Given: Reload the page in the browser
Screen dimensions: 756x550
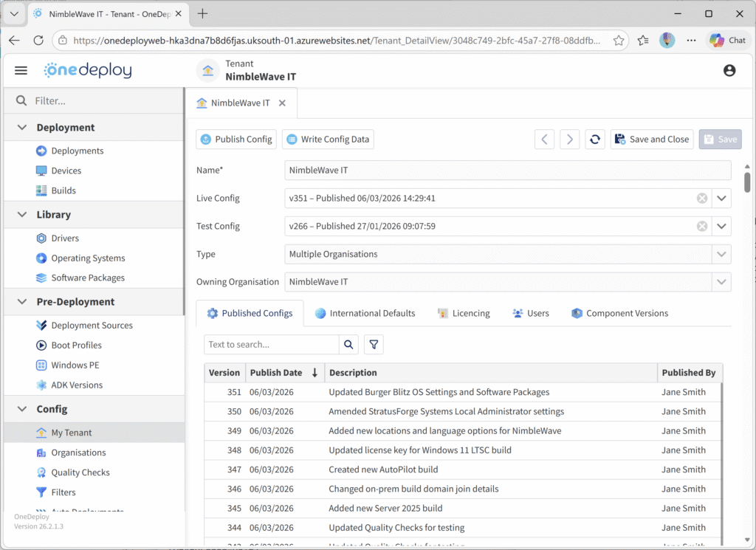Looking at the screenshot, I should [38, 41].
